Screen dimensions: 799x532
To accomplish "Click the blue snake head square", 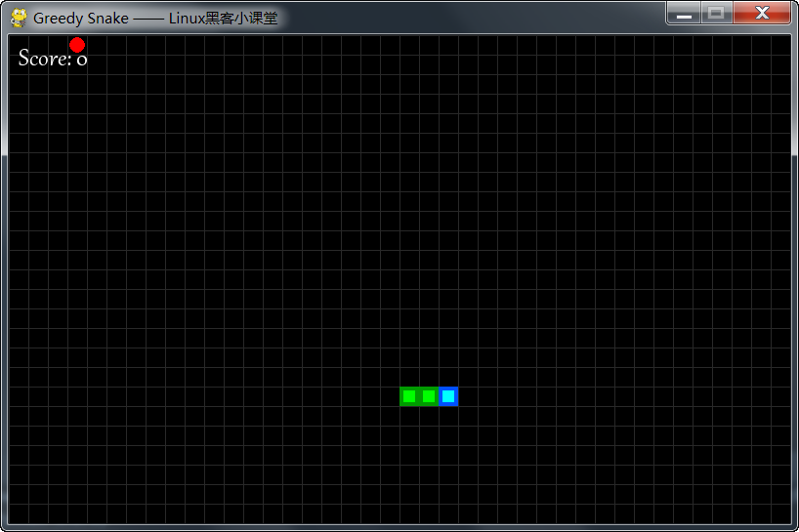I will point(448,396).
